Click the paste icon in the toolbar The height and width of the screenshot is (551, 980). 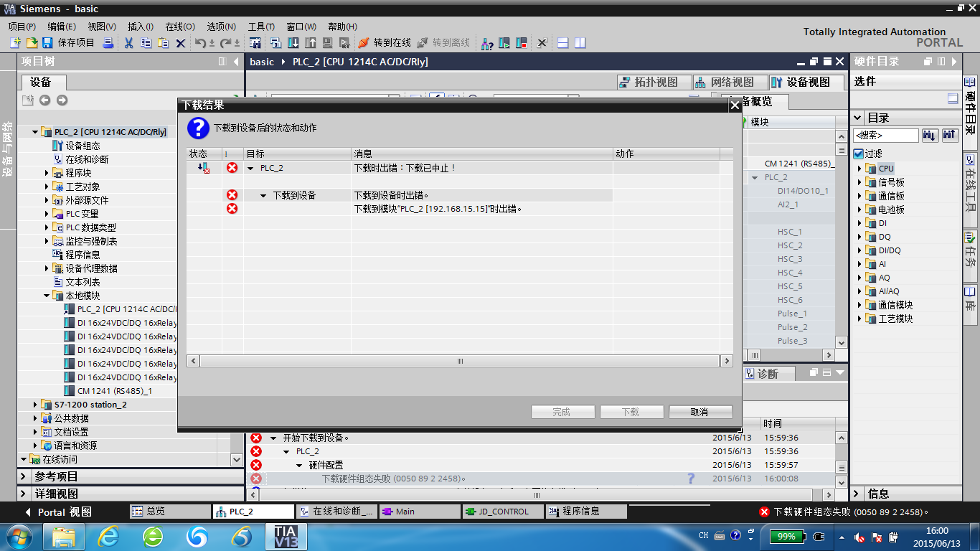pyautogui.click(x=163, y=43)
